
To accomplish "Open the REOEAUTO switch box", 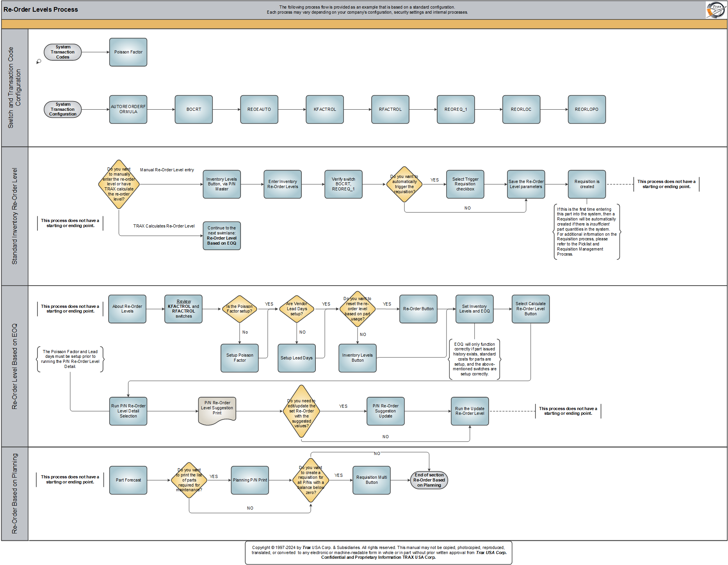I will pyautogui.click(x=259, y=110).
